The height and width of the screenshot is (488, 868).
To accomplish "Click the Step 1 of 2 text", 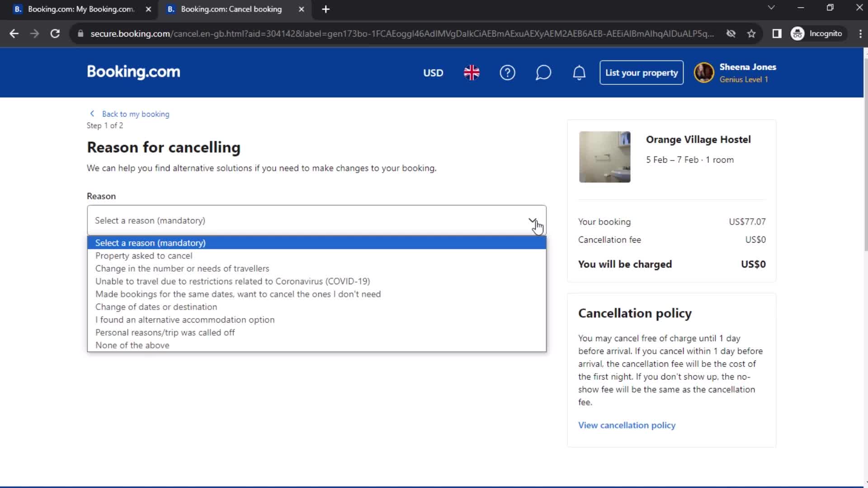I will pos(105,126).
